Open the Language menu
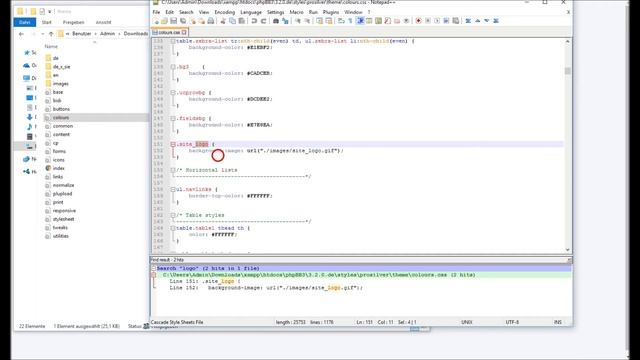Image resolution: width=640 pixels, height=360 pixels. coord(251,12)
